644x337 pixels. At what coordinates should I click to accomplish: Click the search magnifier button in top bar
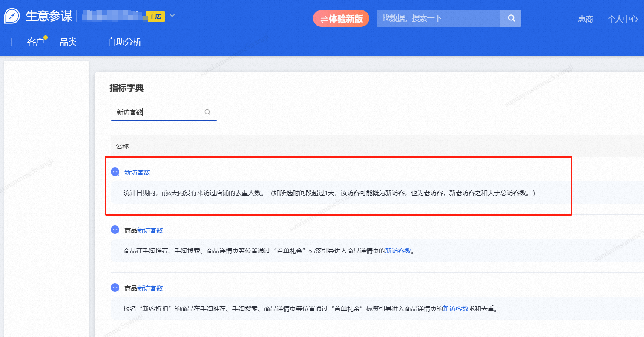coord(511,18)
